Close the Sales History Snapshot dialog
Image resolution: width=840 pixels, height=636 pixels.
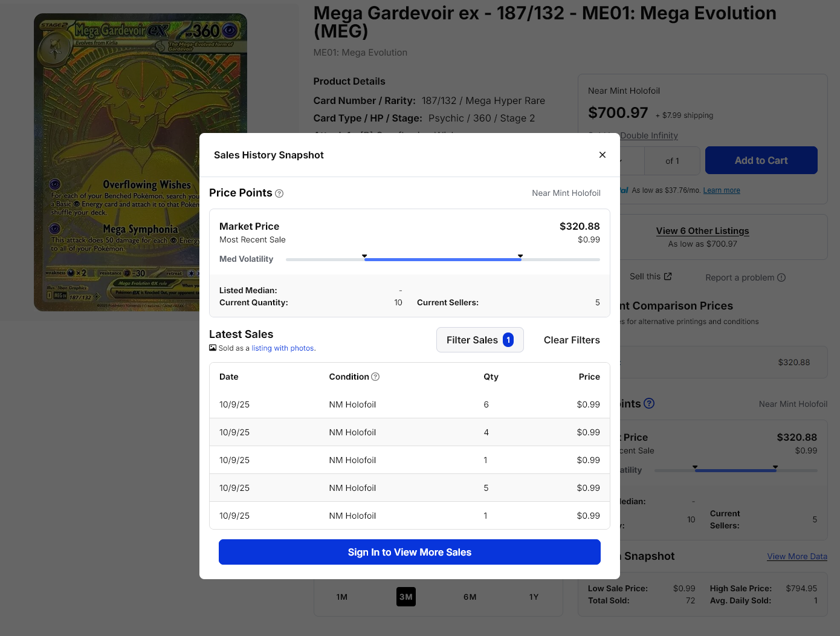602,155
